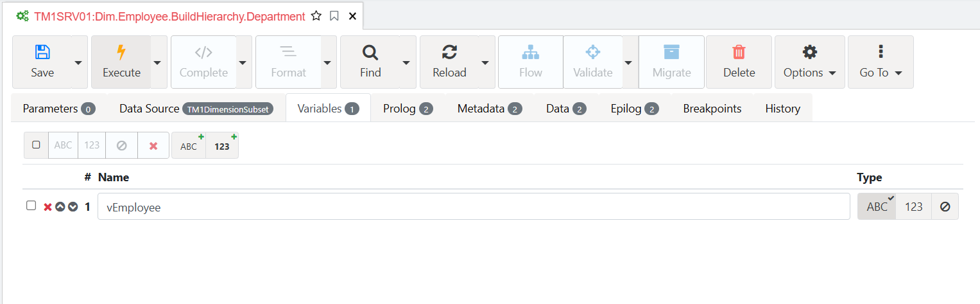
Task: Add a new string variable with ABC plus
Action: coord(189,145)
